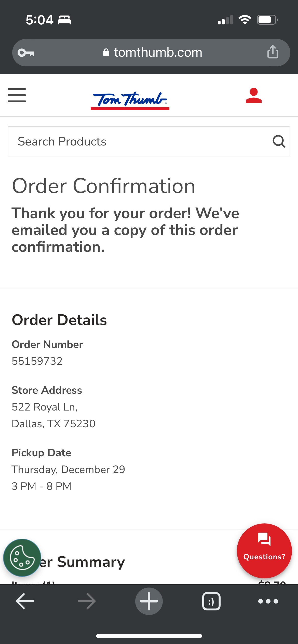Select the order number 55159732
This screenshot has width=298, height=644.
coord(37,361)
